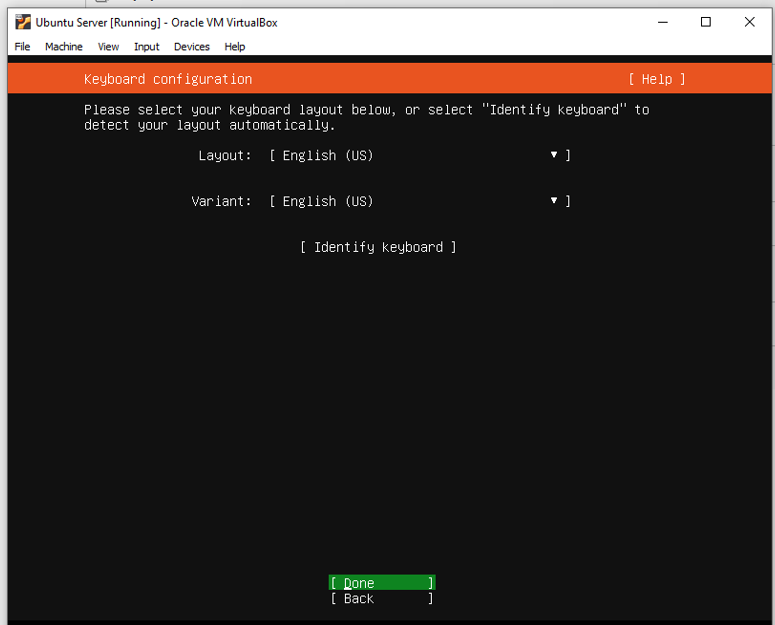Click the Keyboard configuration header title
This screenshot has height=625, width=775.
tap(168, 79)
